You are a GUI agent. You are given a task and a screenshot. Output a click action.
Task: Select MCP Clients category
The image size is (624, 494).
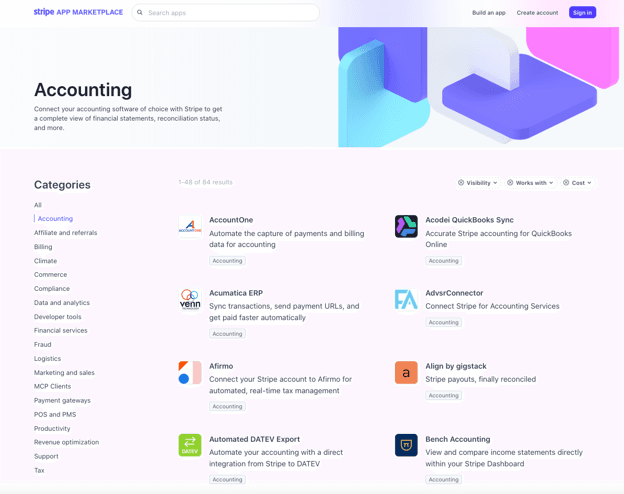point(53,386)
